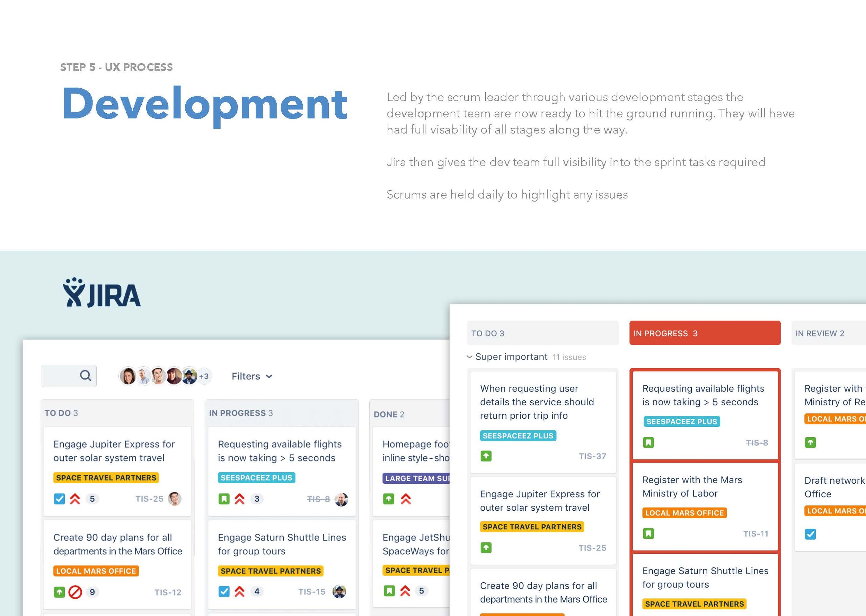This screenshot has width=866, height=616.
Task: Click the priority arrows on TIS-15 card
Action: pyautogui.click(x=240, y=591)
